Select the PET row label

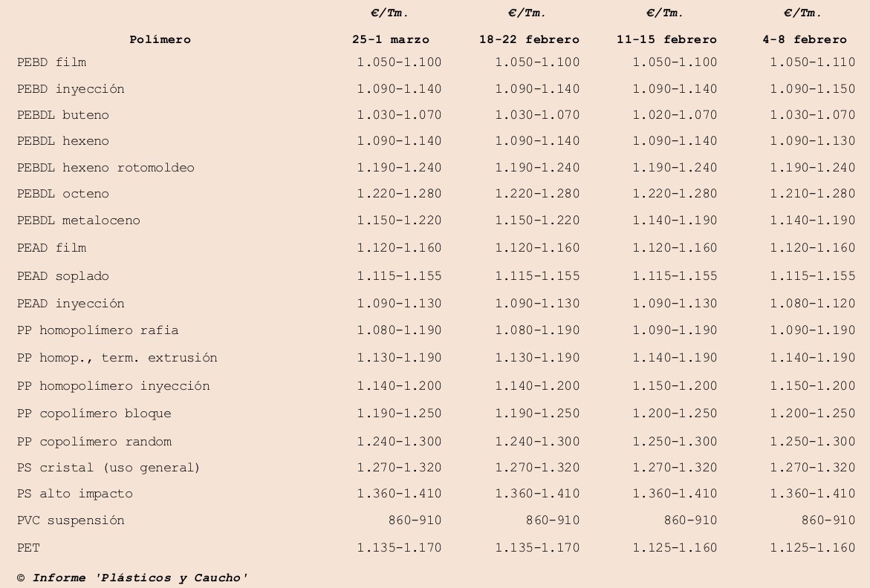coord(28,548)
